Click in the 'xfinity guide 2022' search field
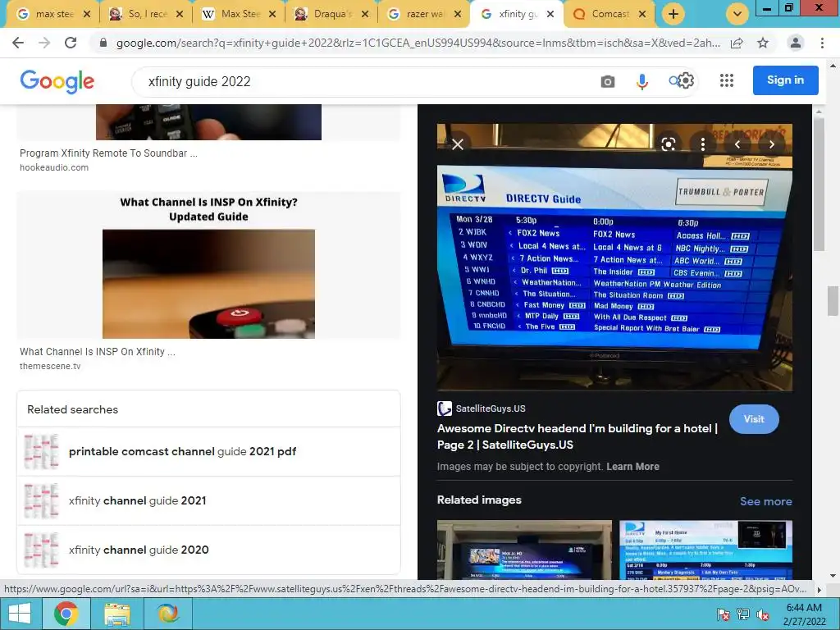Image resolution: width=840 pixels, height=630 pixels. [x=364, y=81]
